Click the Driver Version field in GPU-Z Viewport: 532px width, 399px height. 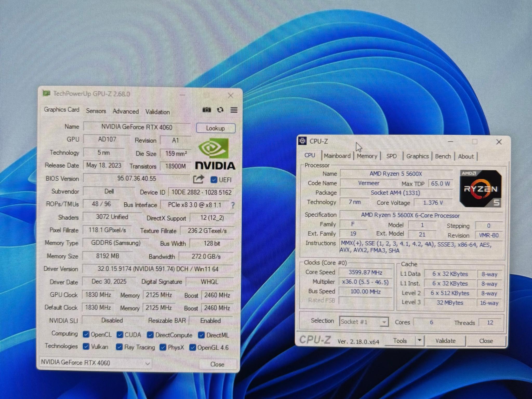tap(158, 269)
